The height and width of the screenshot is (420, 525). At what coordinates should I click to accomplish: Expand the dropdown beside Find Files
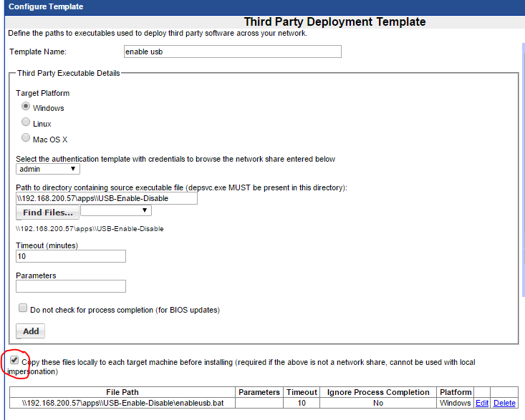tap(116, 211)
